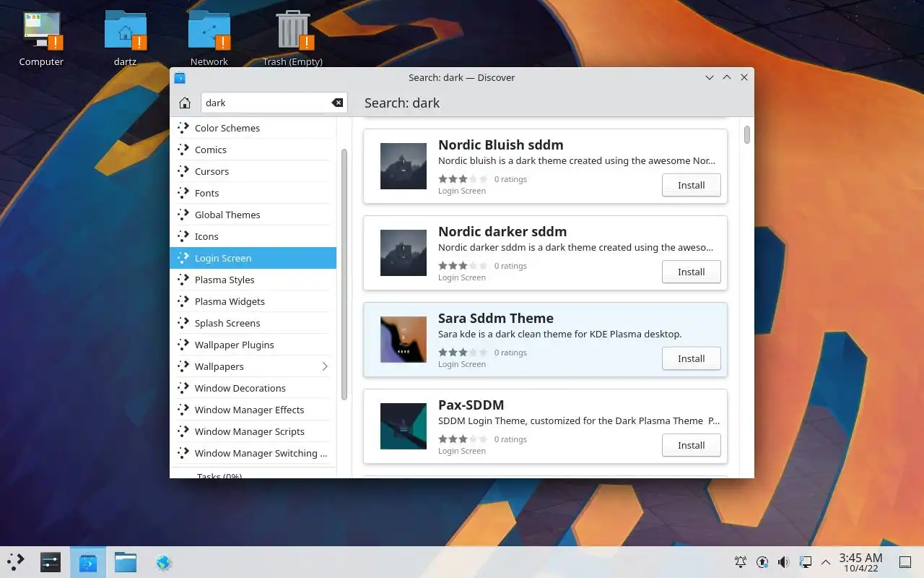The height and width of the screenshot is (578, 924).
Task: Click the search field containing dark
Action: point(274,103)
